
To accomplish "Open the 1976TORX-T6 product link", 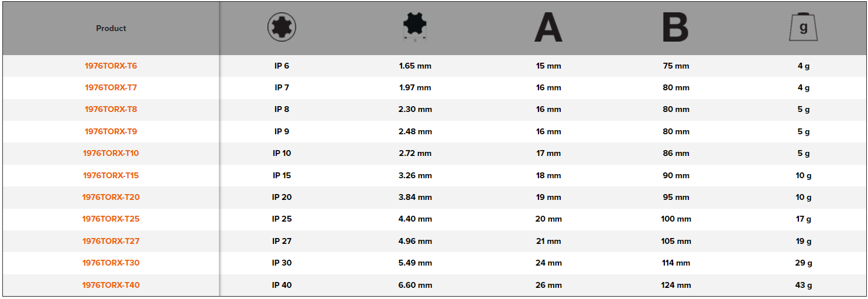I will point(111,66).
